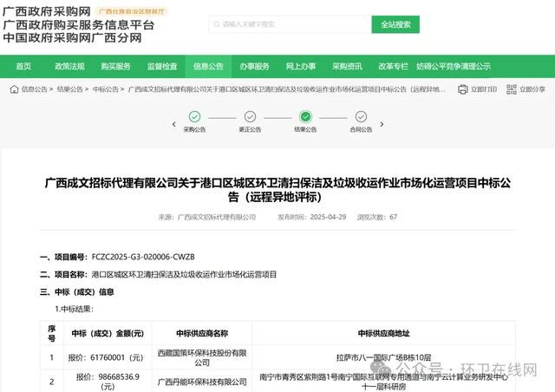555x392 pixels.
Task: Open the 网上办事 navigation item
Action: coord(301,66)
